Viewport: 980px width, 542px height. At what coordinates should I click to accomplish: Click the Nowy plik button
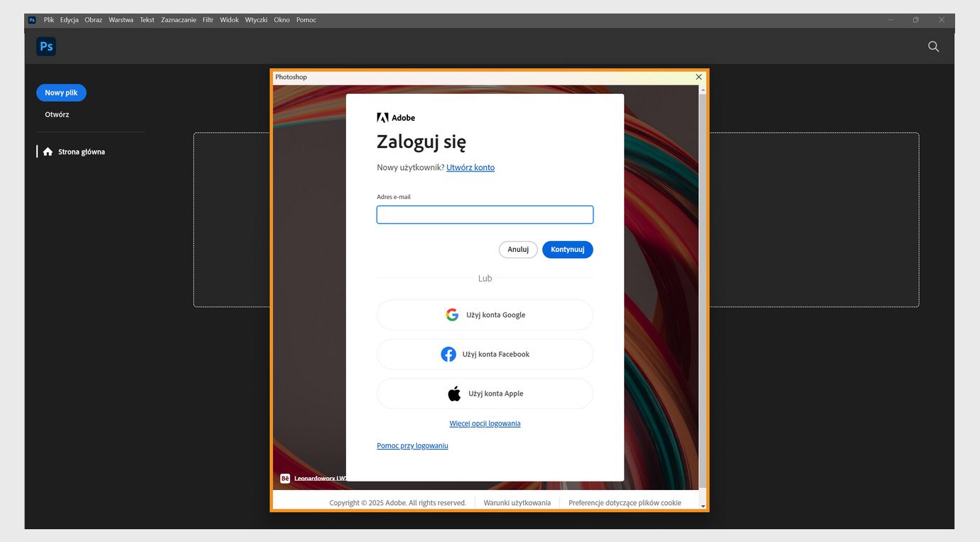(61, 92)
